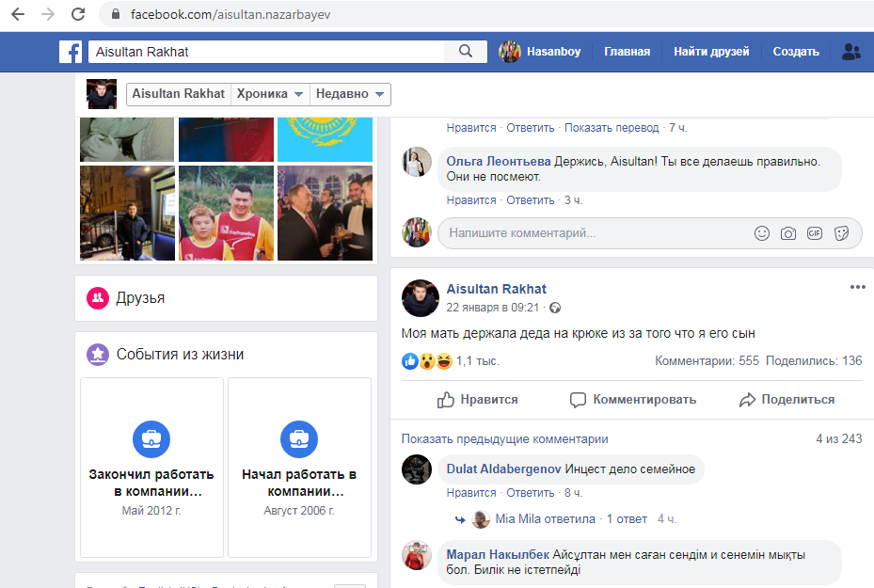Click the search magnifier button
The width and height of the screenshot is (874, 588).
tap(466, 52)
